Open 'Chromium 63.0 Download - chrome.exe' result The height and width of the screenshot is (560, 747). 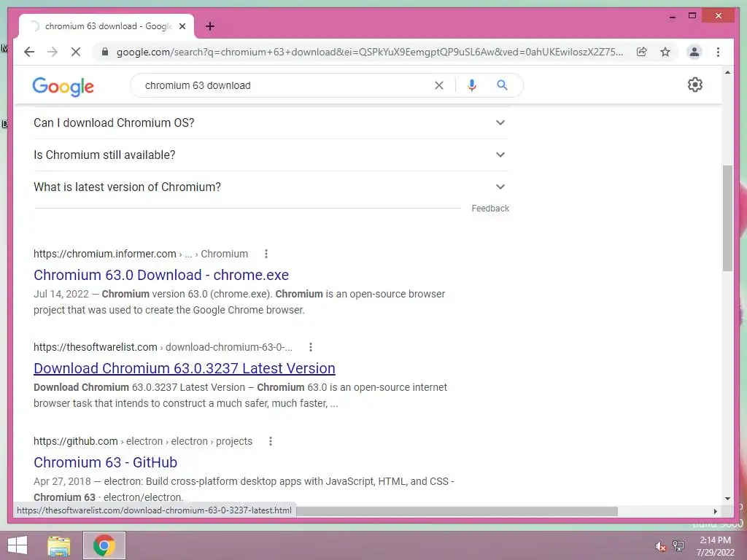point(161,275)
